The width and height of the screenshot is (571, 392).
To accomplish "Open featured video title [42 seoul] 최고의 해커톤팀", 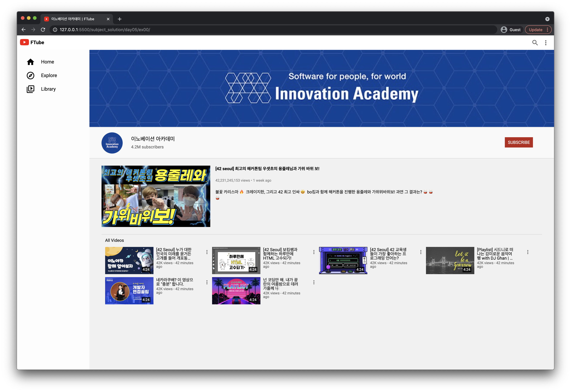I will tap(267, 169).
